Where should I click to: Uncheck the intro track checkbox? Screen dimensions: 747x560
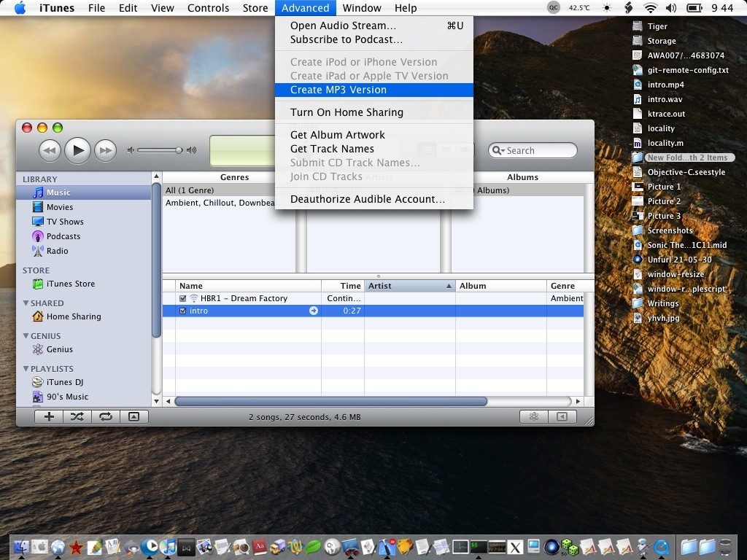pos(182,311)
